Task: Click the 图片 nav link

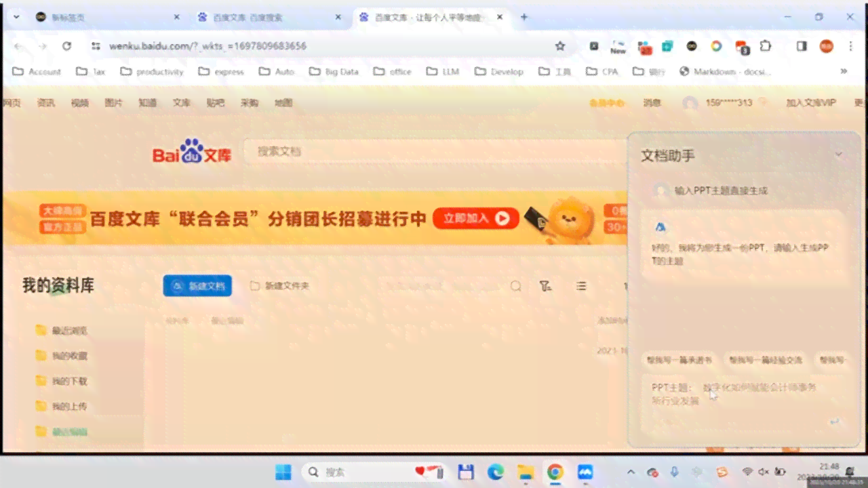Action: tap(114, 103)
